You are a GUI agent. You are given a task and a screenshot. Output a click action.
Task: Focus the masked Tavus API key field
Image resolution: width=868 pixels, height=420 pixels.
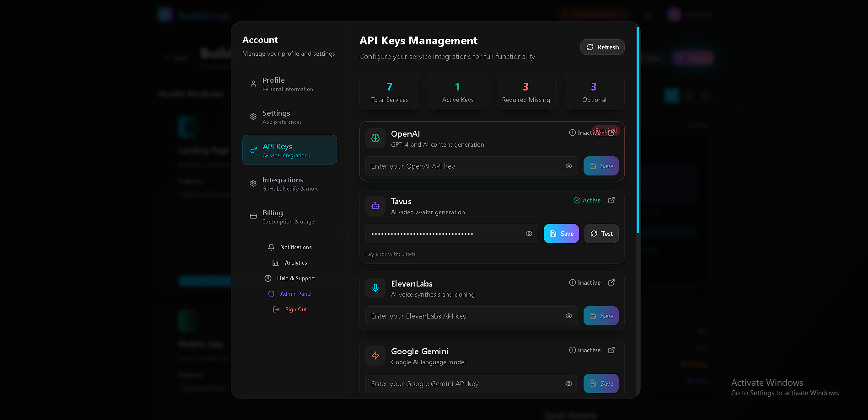451,234
